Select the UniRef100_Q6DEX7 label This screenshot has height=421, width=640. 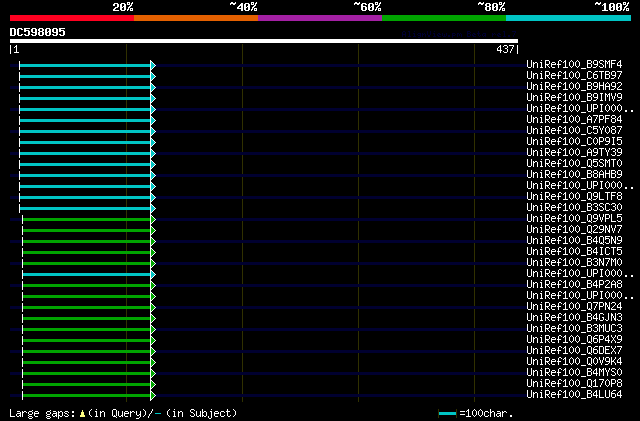click(x=574, y=351)
